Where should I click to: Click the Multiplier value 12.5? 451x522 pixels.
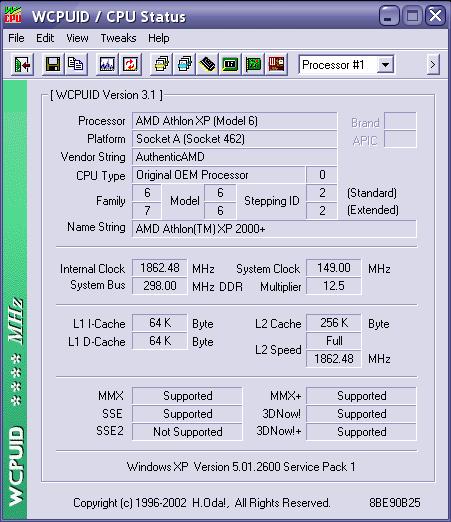pyautogui.click(x=334, y=286)
